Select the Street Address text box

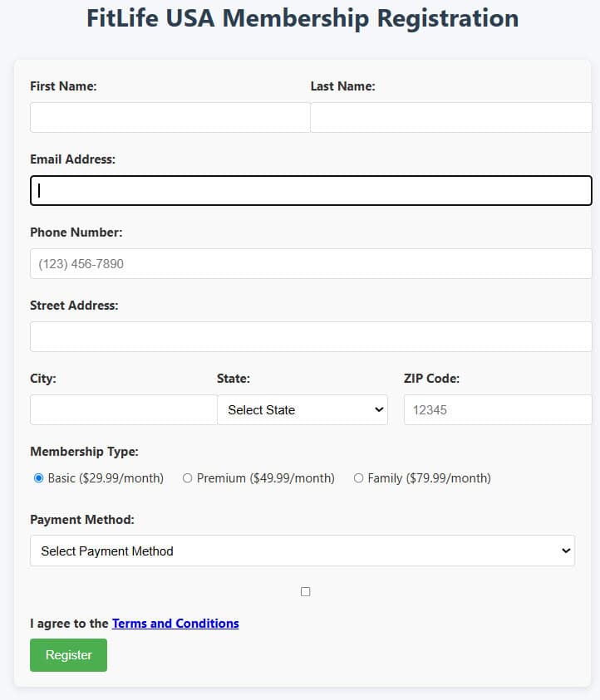click(311, 337)
